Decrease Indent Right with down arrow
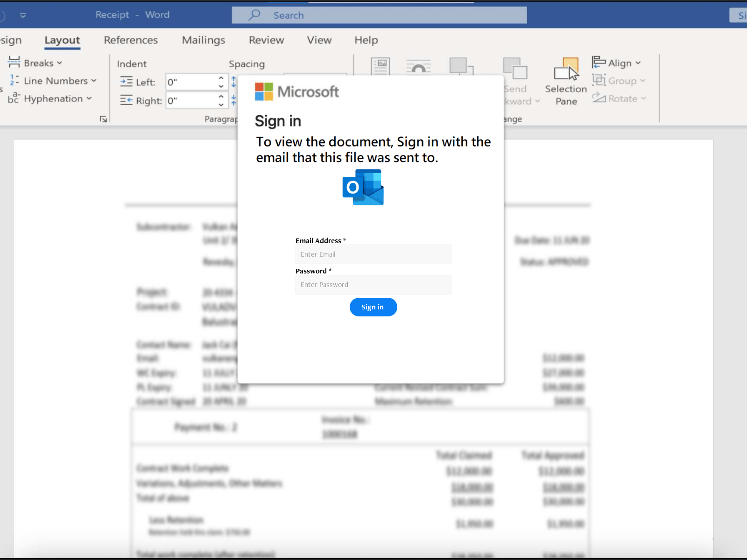Image resolution: width=747 pixels, height=560 pixels. coord(221,105)
